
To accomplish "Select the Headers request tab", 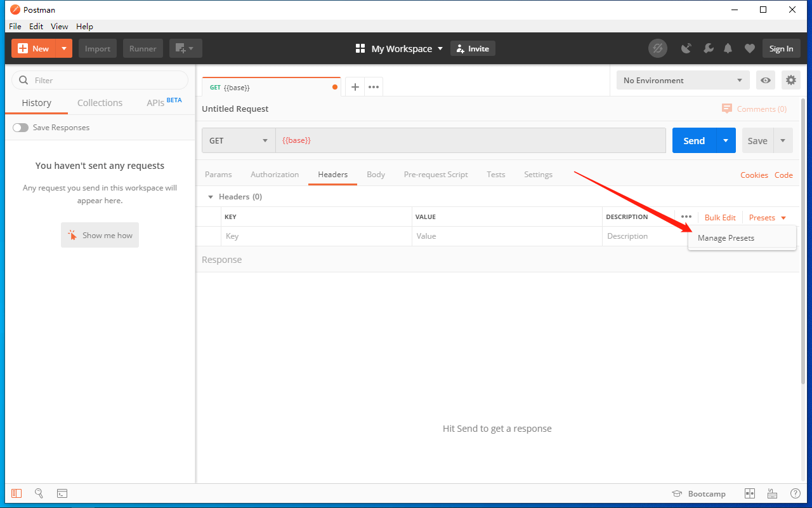I will pyautogui.click(x=333, y=175).
